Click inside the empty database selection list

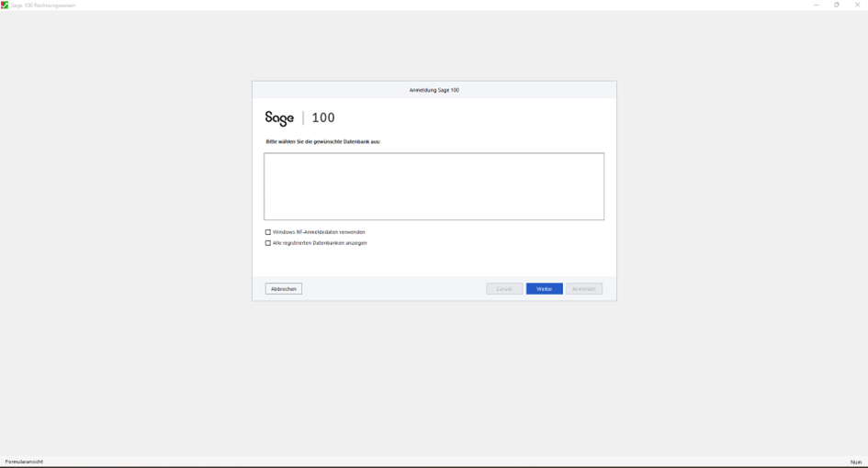434,186
